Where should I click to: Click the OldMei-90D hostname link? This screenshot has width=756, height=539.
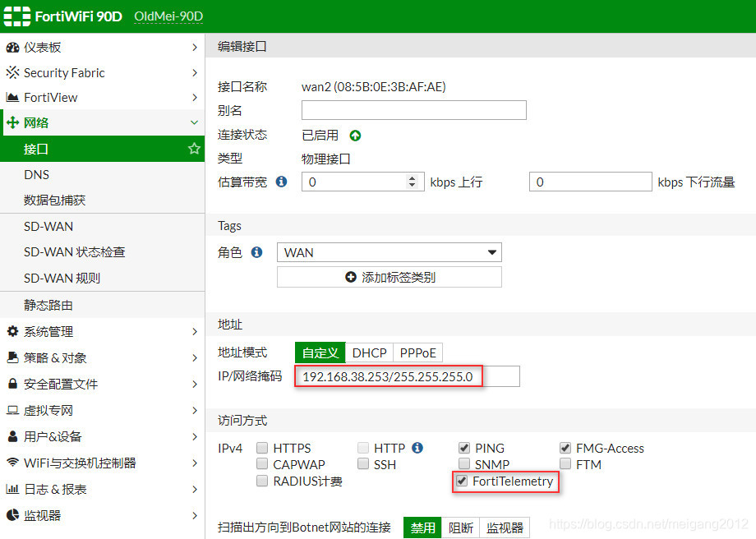[x=168, y=16]
